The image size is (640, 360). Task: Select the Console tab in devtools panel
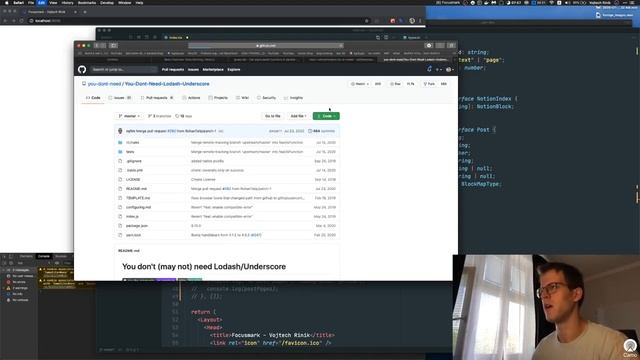(44, 256)
